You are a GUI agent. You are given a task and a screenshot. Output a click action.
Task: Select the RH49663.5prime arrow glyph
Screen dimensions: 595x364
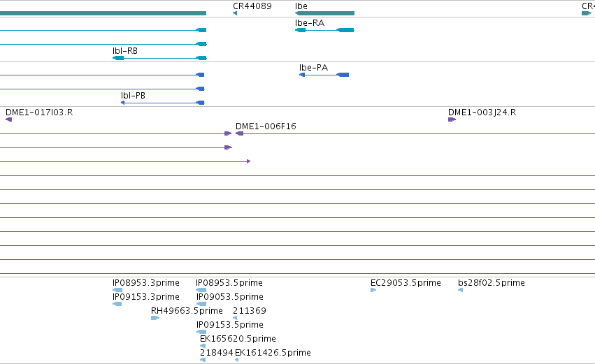[155, 318]
